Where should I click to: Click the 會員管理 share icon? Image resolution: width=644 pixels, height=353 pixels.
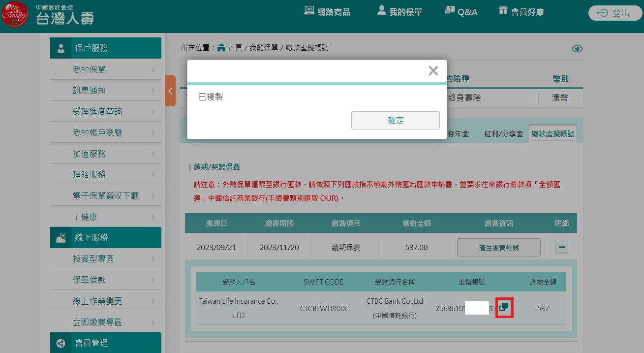coord(61,344)
